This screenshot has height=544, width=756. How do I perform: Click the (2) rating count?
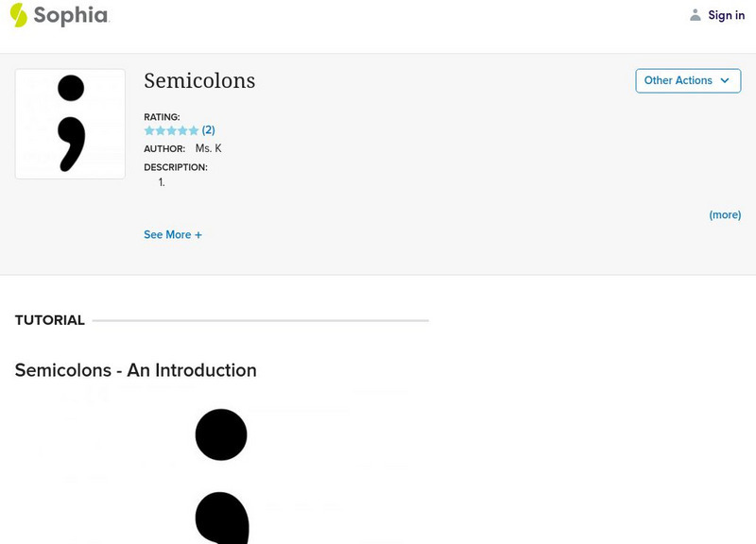point(209,130)
